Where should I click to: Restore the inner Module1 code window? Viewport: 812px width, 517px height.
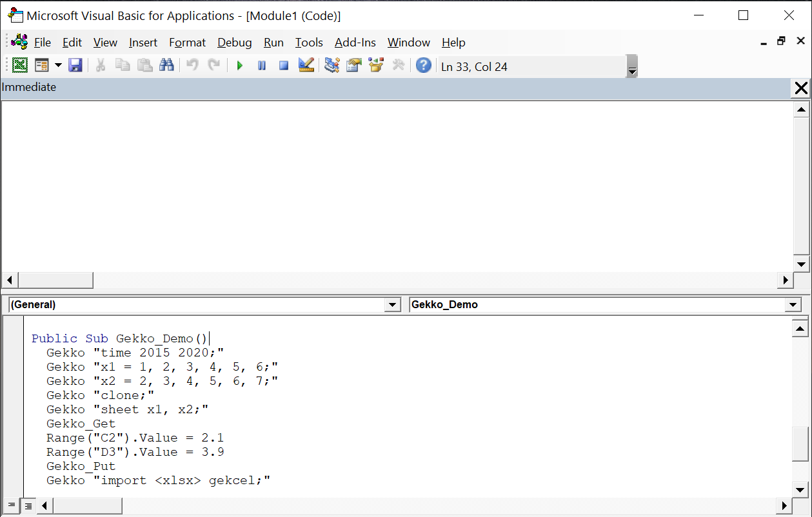pyautogui.click(x=781, y=41)
